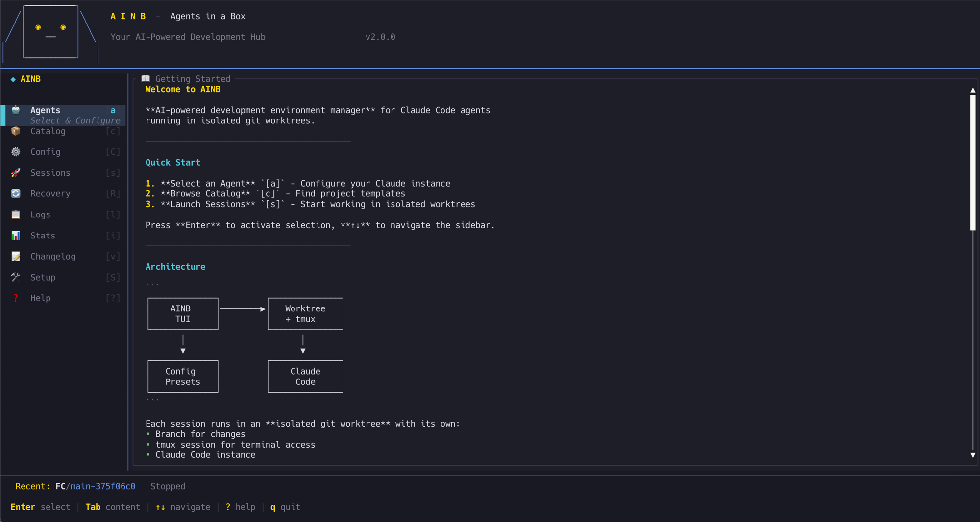Click the Recovery refresh arrows icon
The height and width of the screenshot is (522, 980).
coord(16,194)
